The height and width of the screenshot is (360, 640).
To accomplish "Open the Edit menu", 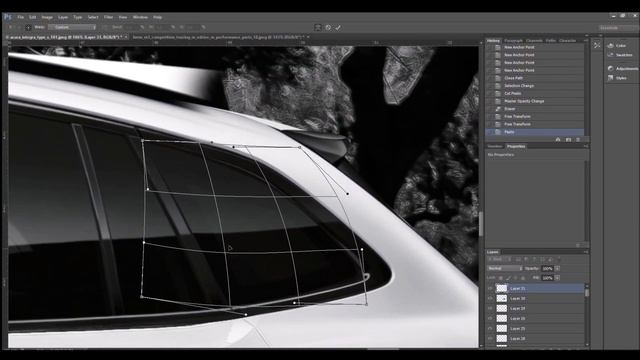I will [x=33, y=17].
